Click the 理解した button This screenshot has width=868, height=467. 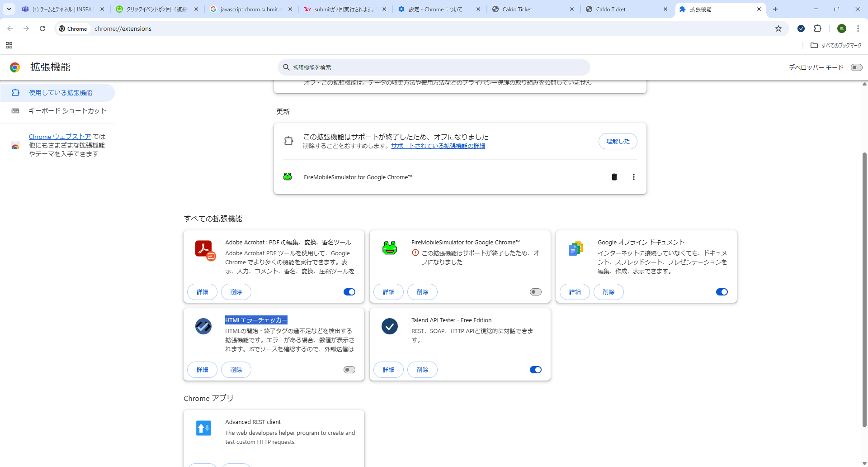point(618,141)
